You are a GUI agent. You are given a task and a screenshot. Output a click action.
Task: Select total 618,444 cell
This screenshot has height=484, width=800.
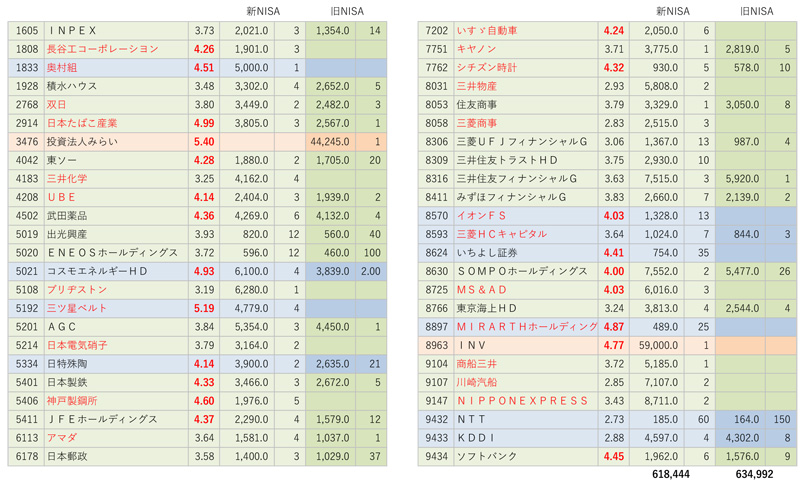pyautogui.click(x=670, y=474)
